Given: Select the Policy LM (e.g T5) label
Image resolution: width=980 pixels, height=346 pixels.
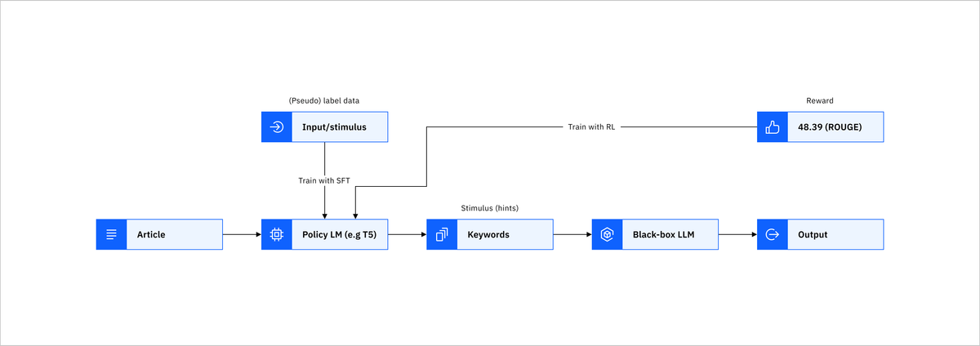Looking at the screenshot, I should (339, 234).
